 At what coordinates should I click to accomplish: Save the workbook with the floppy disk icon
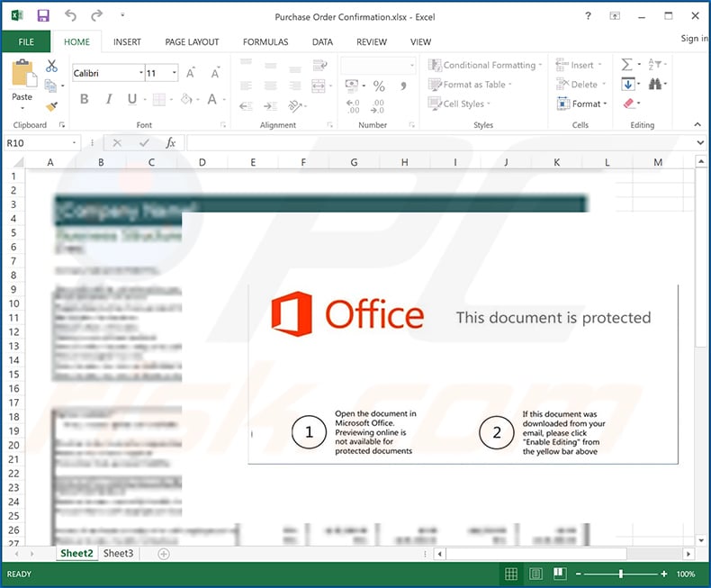pos(43,16)
